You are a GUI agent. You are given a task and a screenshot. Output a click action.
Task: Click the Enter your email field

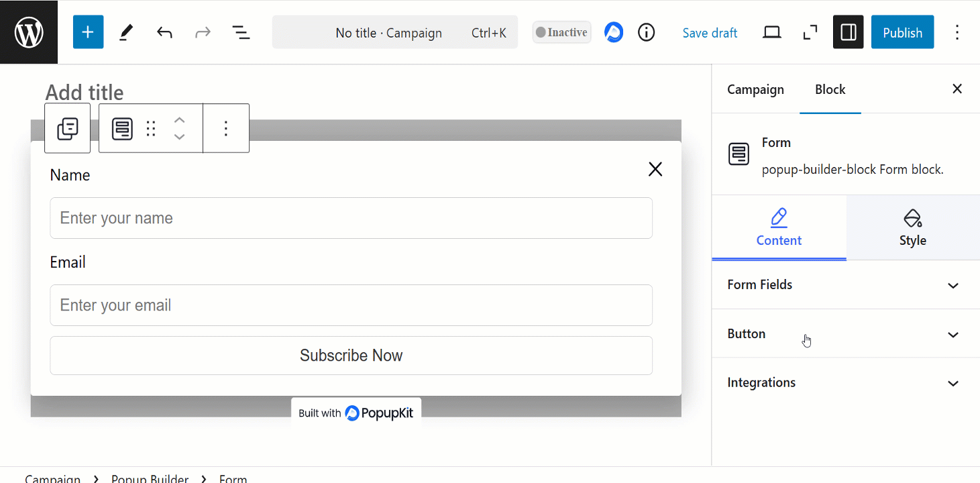coord(351,305)
